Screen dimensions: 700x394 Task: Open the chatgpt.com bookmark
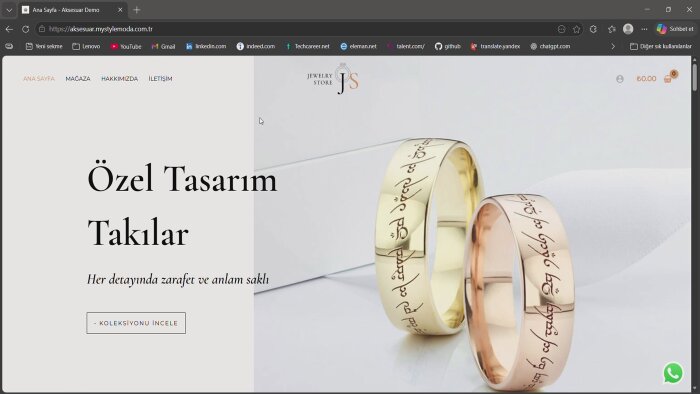(550, 46)
